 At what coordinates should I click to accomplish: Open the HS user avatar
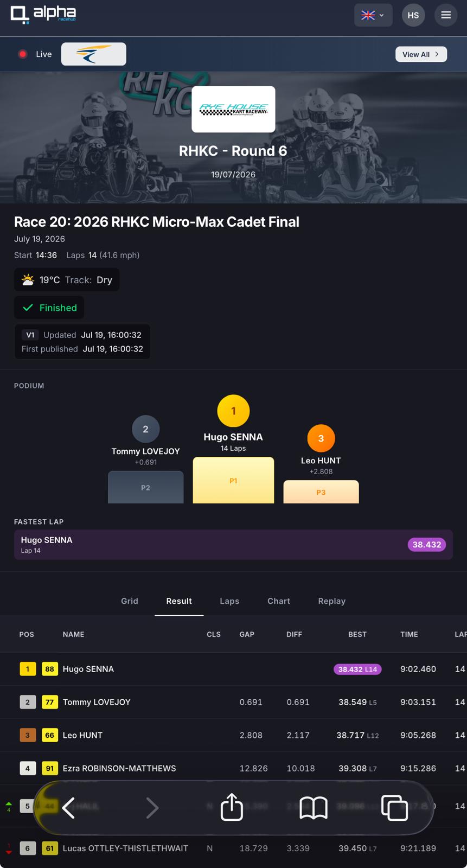[x=413, y=15]
